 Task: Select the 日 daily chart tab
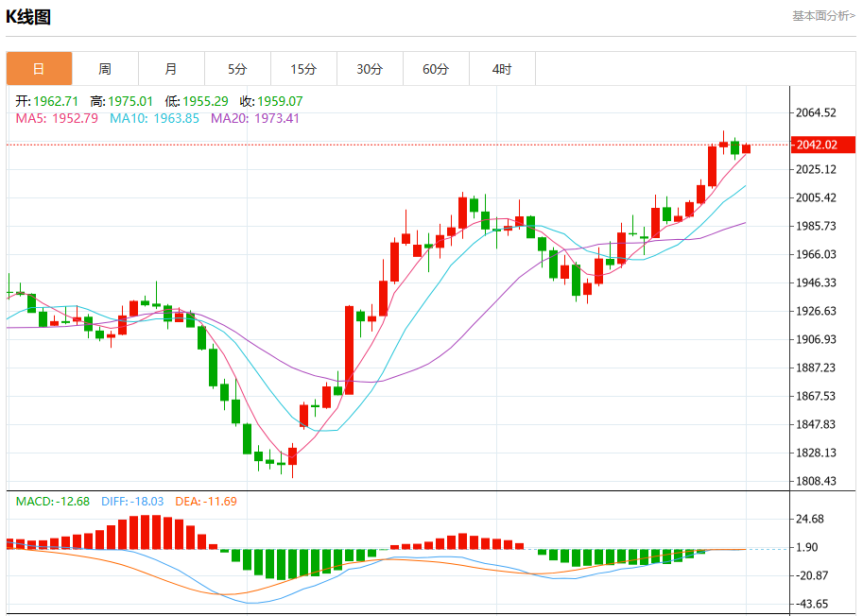tap(39, 69)
